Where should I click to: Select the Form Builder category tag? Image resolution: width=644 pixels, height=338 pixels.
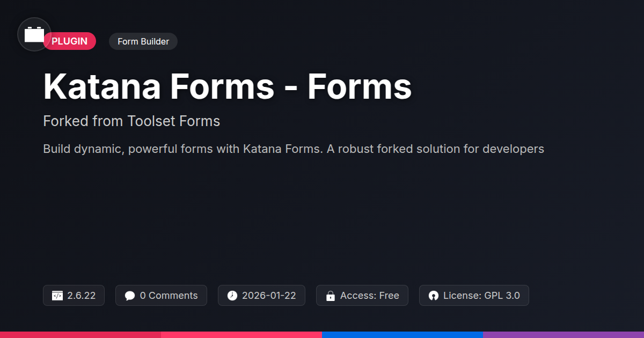(x=143, y=41)
